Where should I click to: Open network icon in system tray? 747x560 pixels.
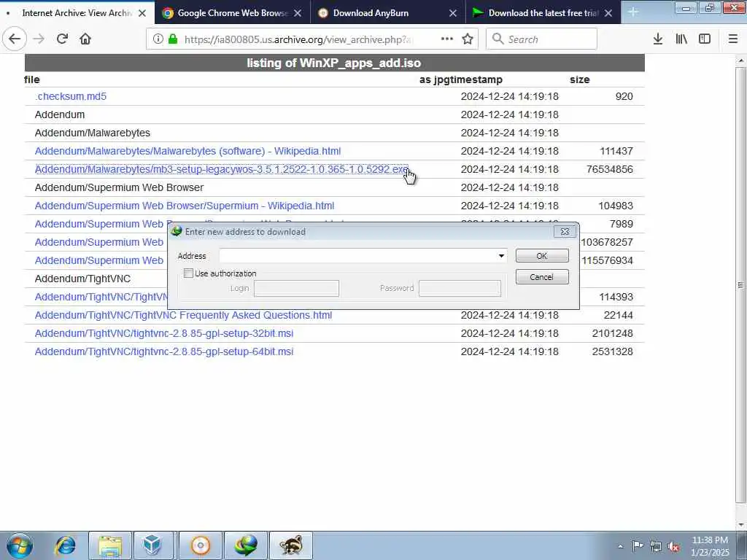pyautogui.click(x=656, y=546)
